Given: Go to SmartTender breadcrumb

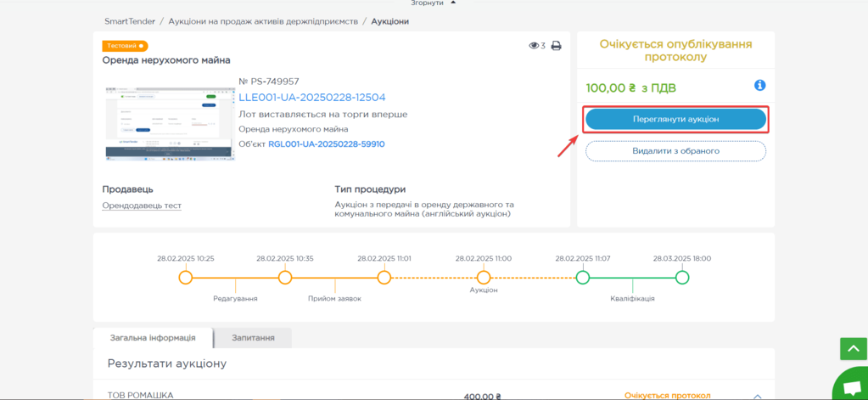Looking at the screenshot, I should (x=130, y=21).
